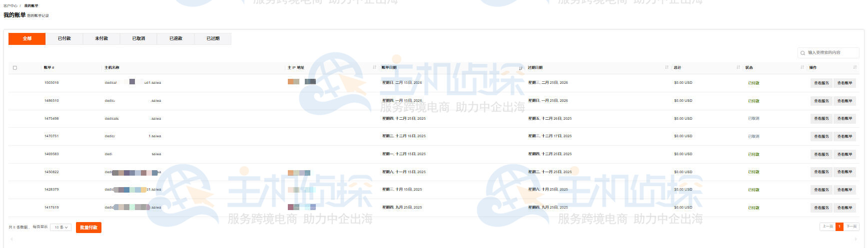Click the 已取消 status of invoice 1475498
868x248 pixels.
754,119
